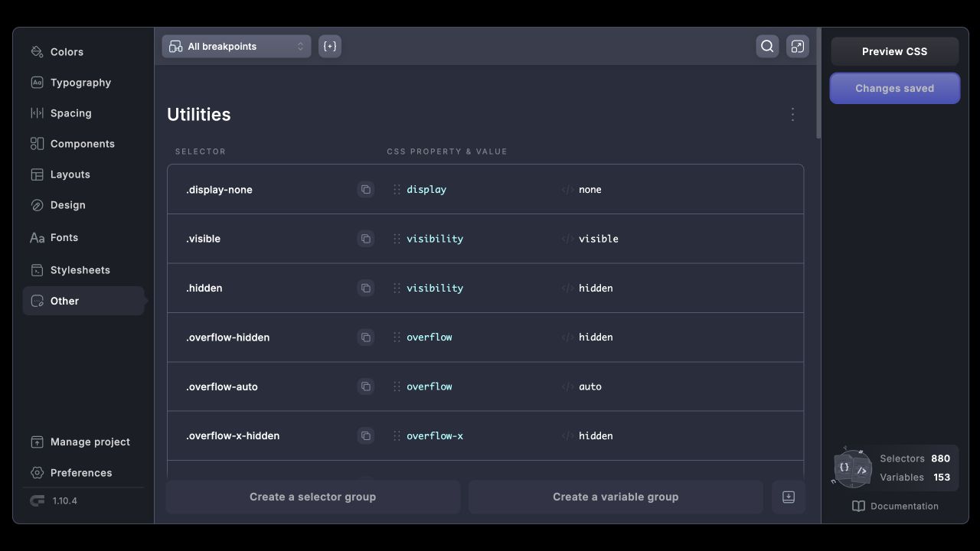980x551 pixels.
Task: Click the add variable braces icon
Action: [330, 46]
